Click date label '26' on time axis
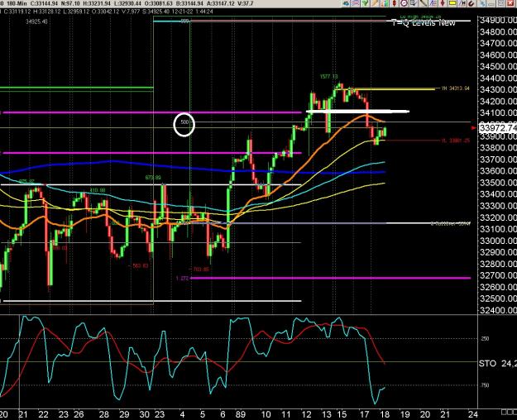This screenshot has width=517, height=420. [x=79, y=414]
